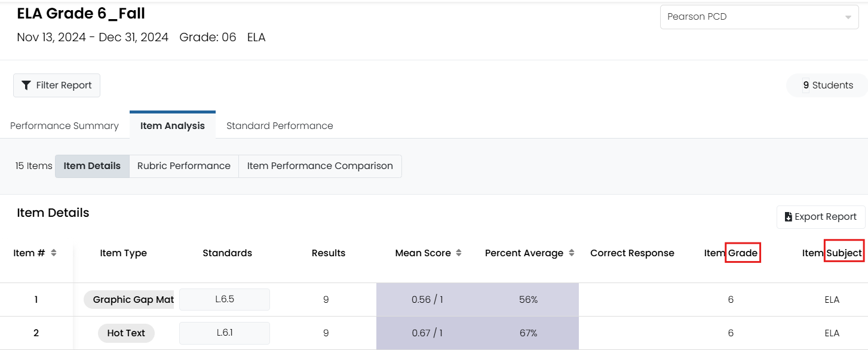868x350 pixels.
Task: Click the Pearson PCD dropdown arrow
Action: click(848, 17)
